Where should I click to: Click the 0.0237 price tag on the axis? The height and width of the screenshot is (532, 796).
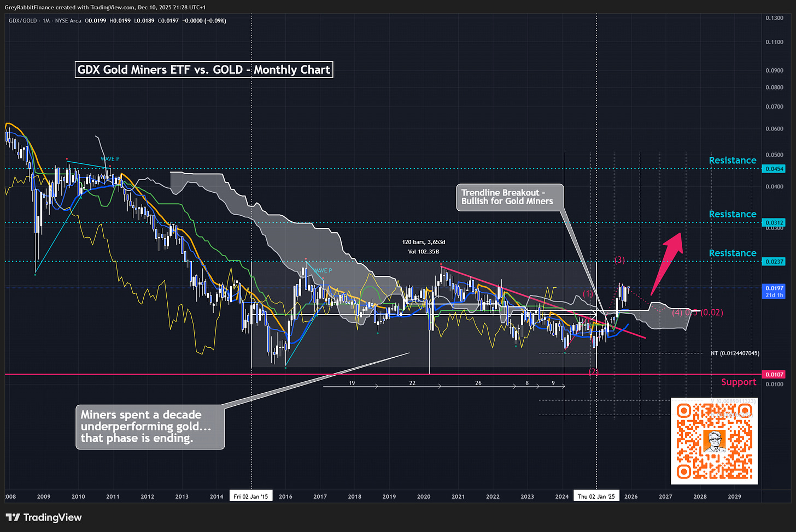[x=774, y=262]
